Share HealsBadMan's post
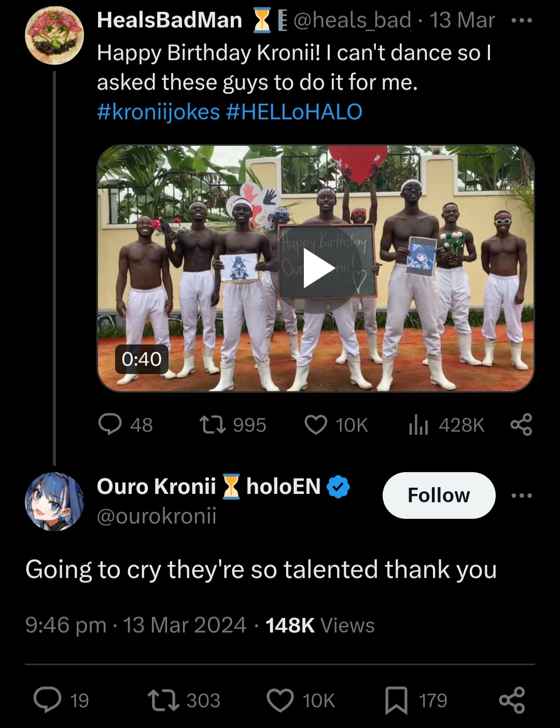This screenshot has width=560, height=728. click(x=521, y=424)
